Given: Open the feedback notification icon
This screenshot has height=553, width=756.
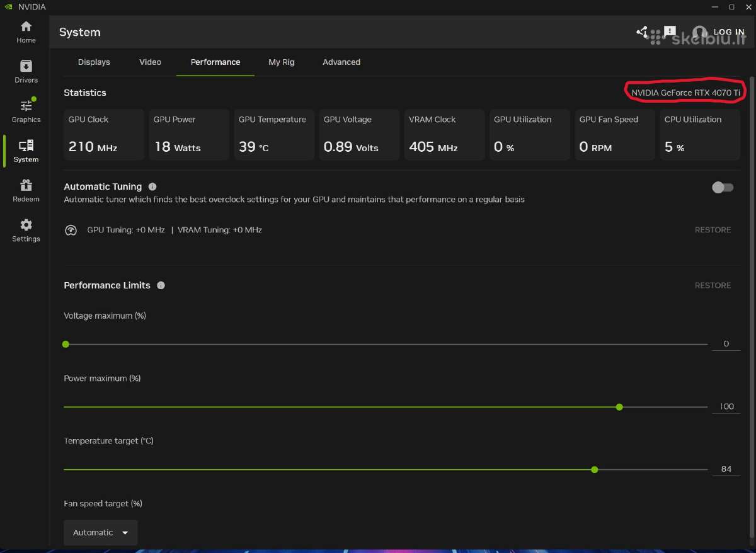Looking at the screenshot, I should (669, 31).
